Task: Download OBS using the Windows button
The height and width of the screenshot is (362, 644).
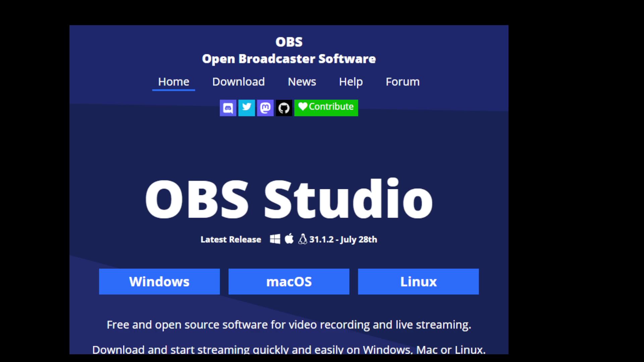Action: click(x=159, y=282)
